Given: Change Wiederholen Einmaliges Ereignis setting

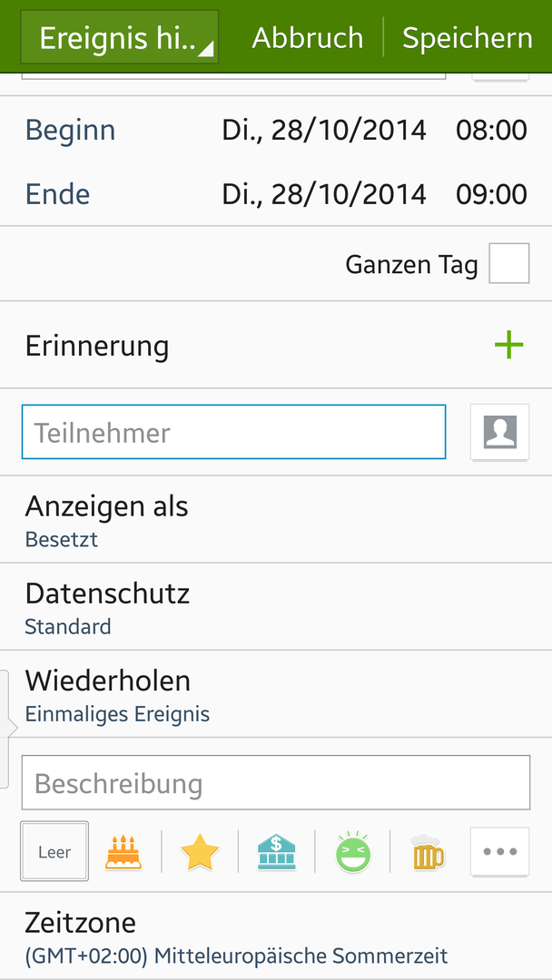Looking at the screenshot, I should click(x=276, y=694).
